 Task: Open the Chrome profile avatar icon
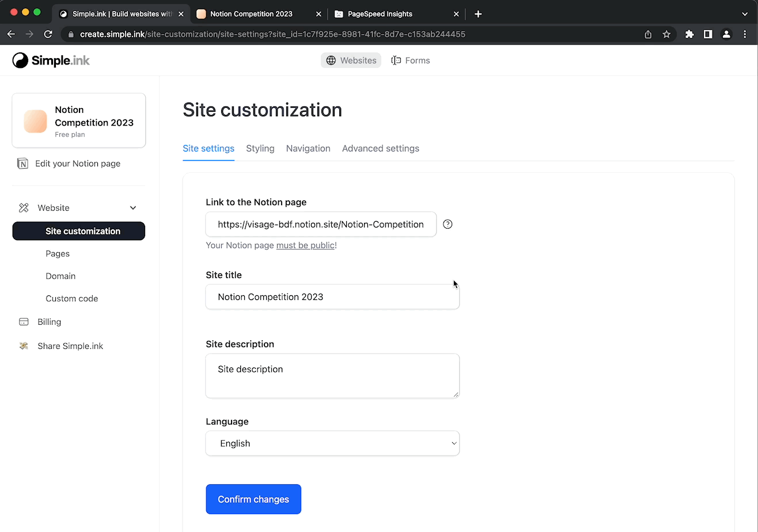726,34
